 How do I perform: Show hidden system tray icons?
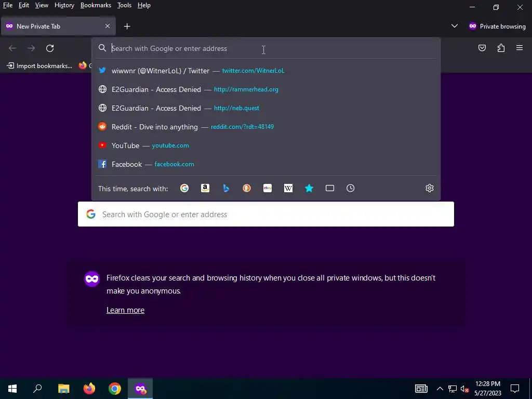[440, 389]
